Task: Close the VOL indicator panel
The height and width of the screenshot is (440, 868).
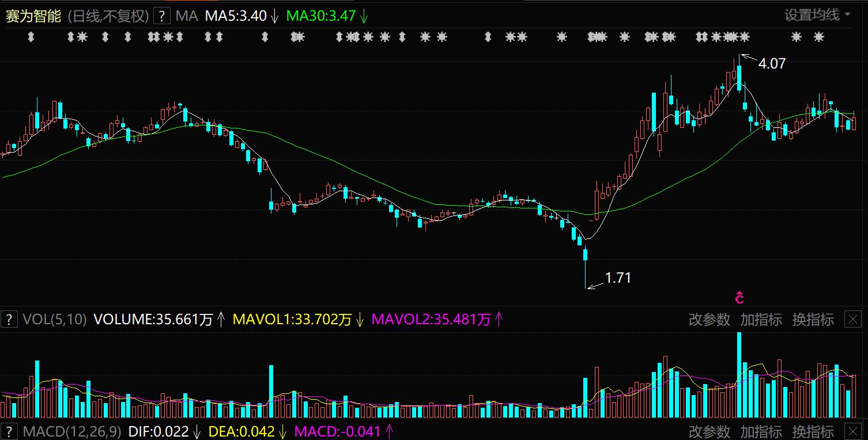Action: (x=853, y=319)
